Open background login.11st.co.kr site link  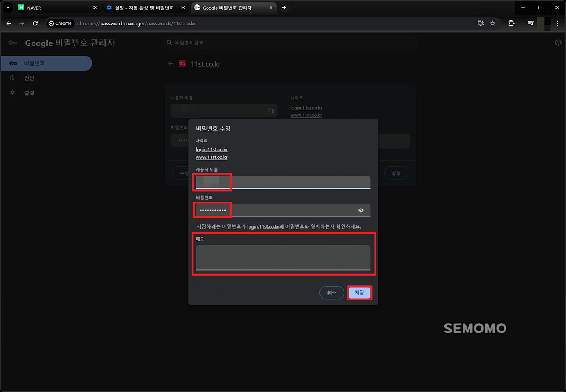click(x=306, y=108)
